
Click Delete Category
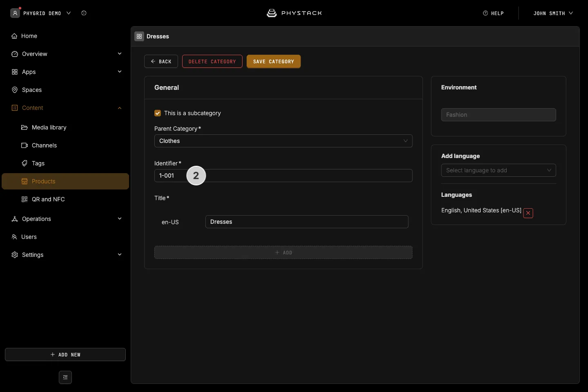[212, 61]
